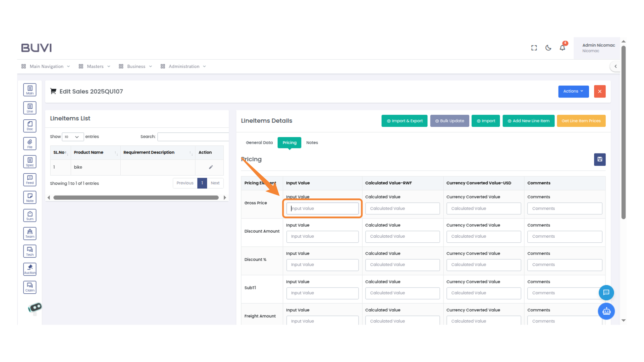The height and width of the screenshot is (362, 644).
Task: Open the notifications bell
Action: tap(562, 48)
